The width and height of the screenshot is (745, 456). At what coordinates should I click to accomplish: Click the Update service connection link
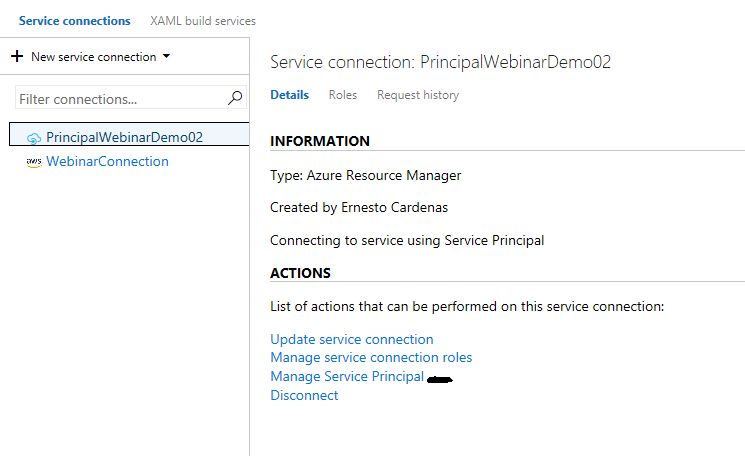[352, 339]
